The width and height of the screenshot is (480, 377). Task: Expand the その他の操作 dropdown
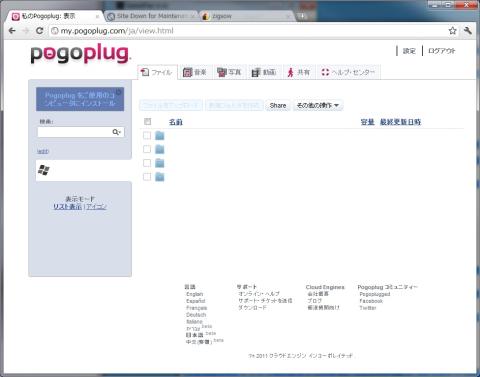pyautogui.click(x=318, y=105)
